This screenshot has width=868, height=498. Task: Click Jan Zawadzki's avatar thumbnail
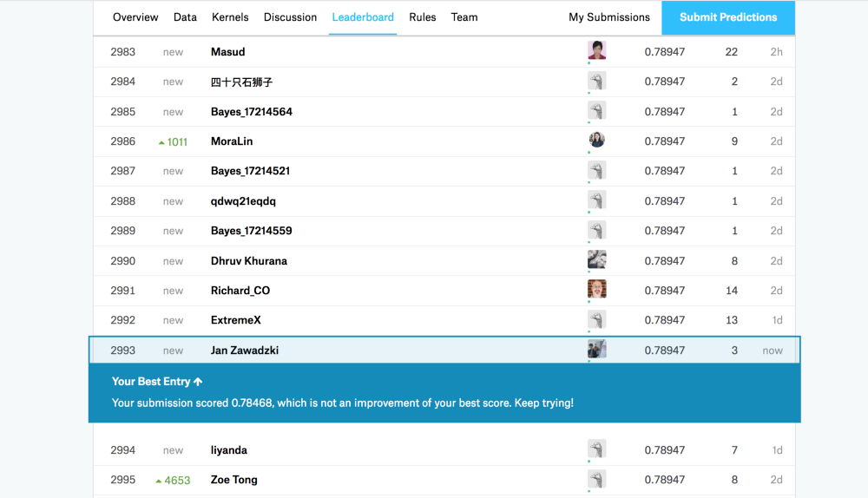[x=596, y=350]
